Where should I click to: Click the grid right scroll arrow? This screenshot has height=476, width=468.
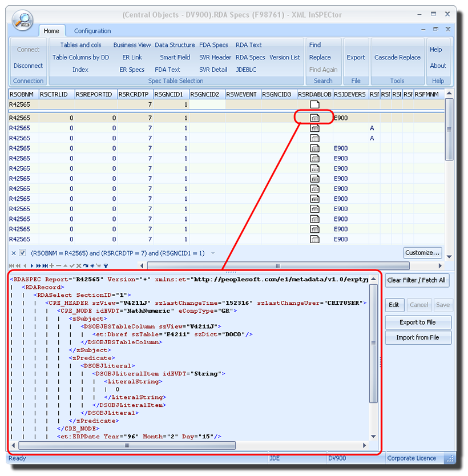tap(440, 265)
